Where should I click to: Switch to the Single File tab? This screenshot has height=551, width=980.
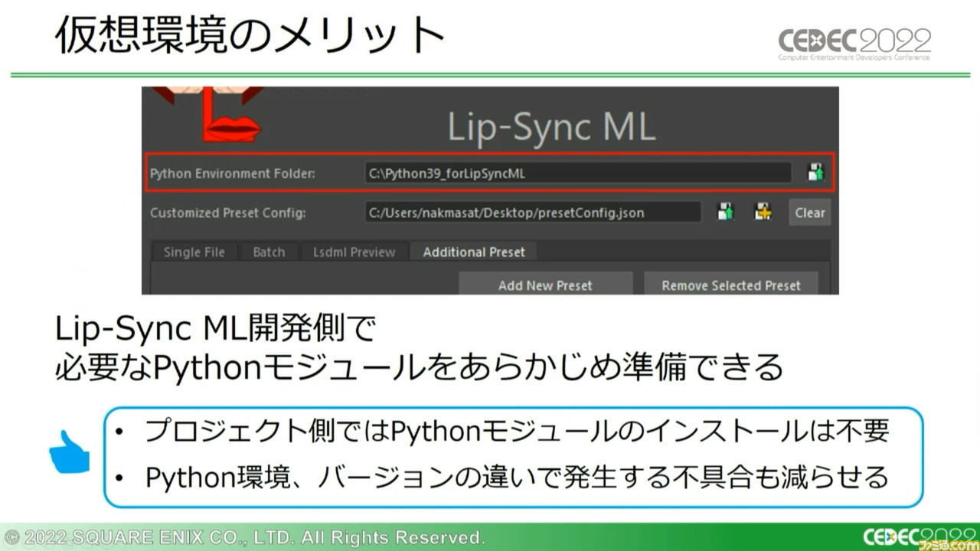tap(194, 252)
